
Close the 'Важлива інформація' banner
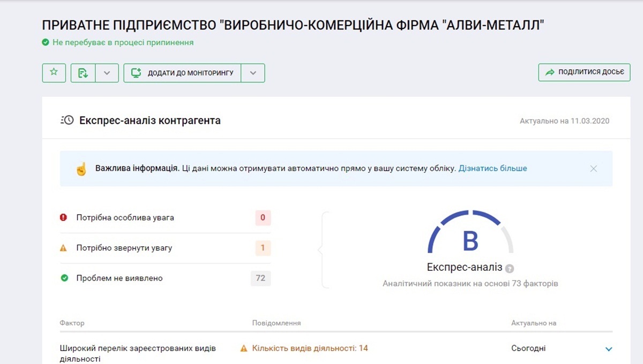(x=593, y=169)
